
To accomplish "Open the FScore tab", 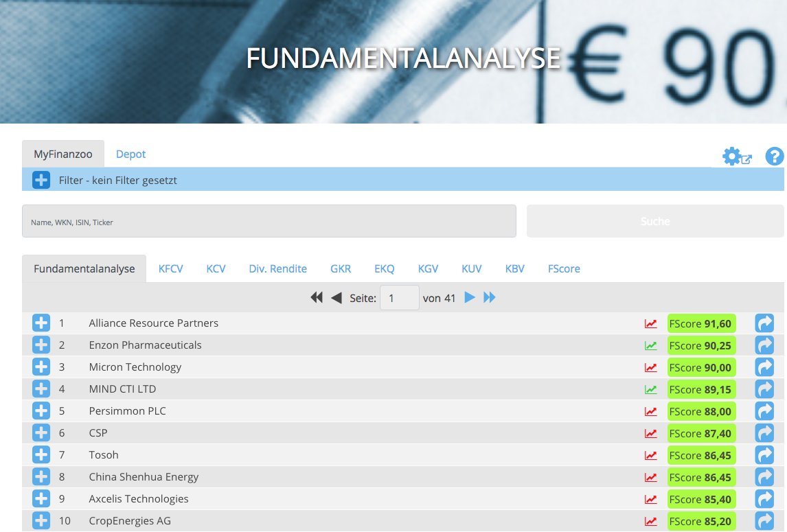I will coord(564,268).
